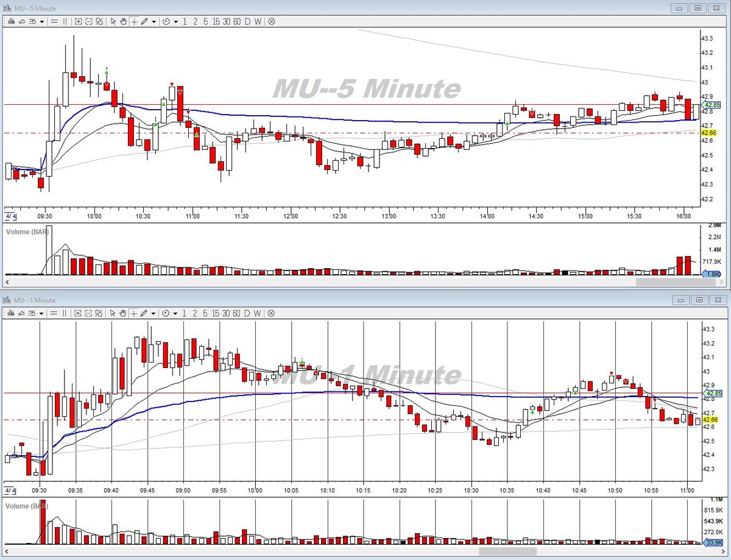Reset zoom on the 5 Minute chart
731x560 pixels.
pos(99,21)
